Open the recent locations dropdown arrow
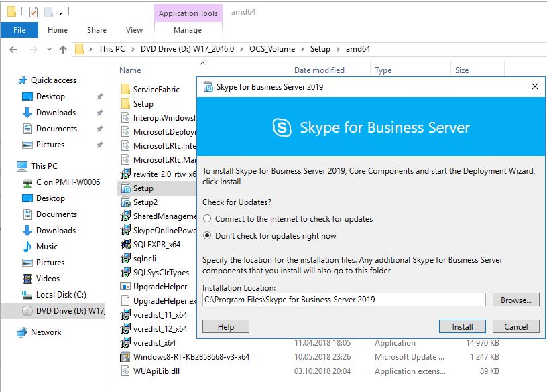The image size is (547, 392). coord(49,50)
